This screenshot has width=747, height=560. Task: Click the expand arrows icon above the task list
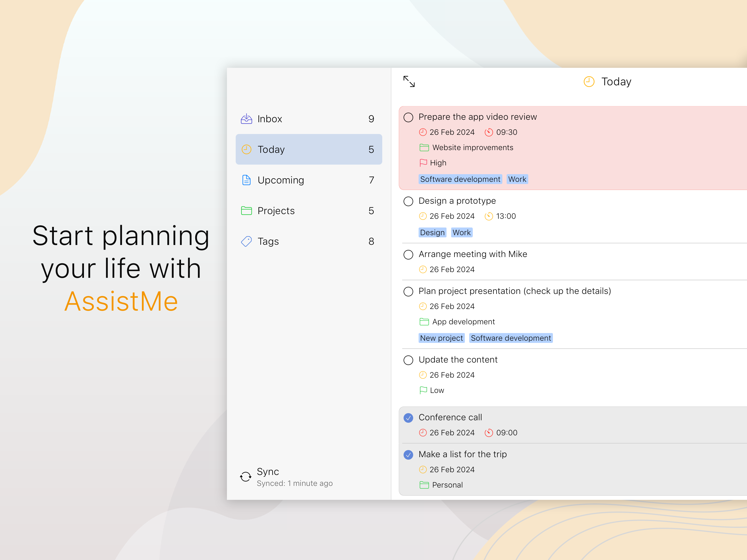(x=409, y=81)
